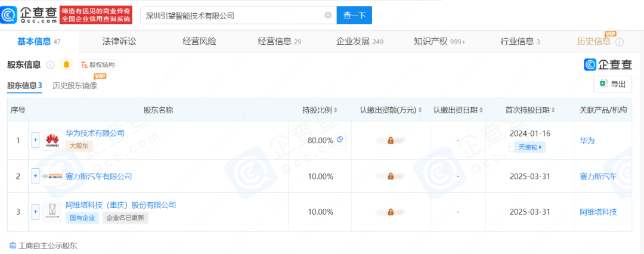Click the lock icon in the 赛力斯汽车 row
Image resolution: width=644 pixels, height=254 pixels.
[391, 176]
